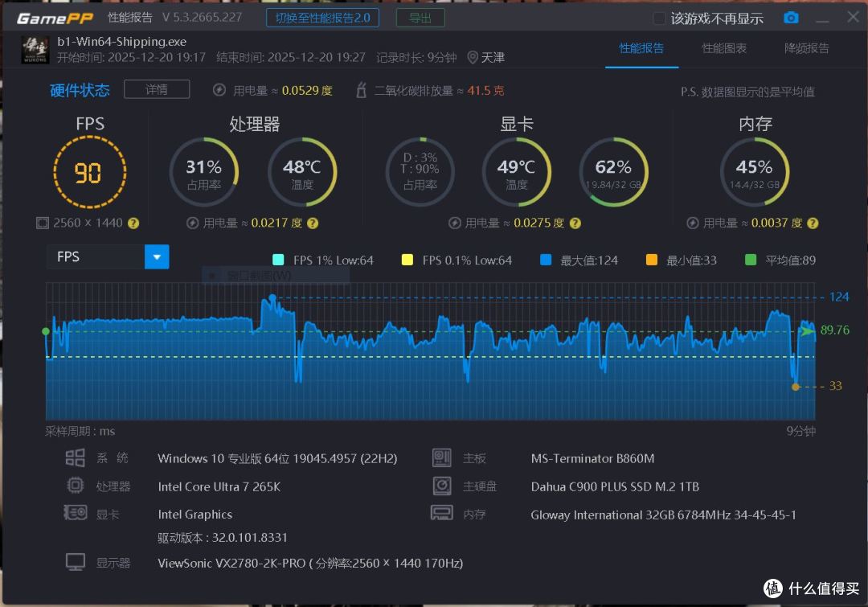Click the 硬件状态 heading

pyautogui.click(x=80, y=90)
